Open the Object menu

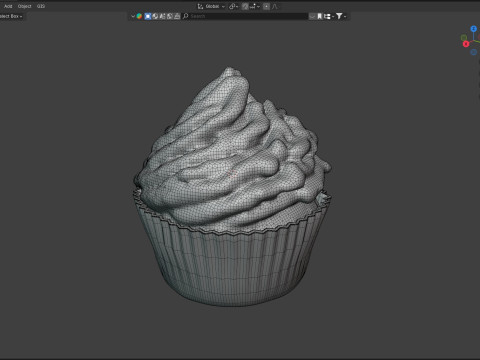(24, 6)
